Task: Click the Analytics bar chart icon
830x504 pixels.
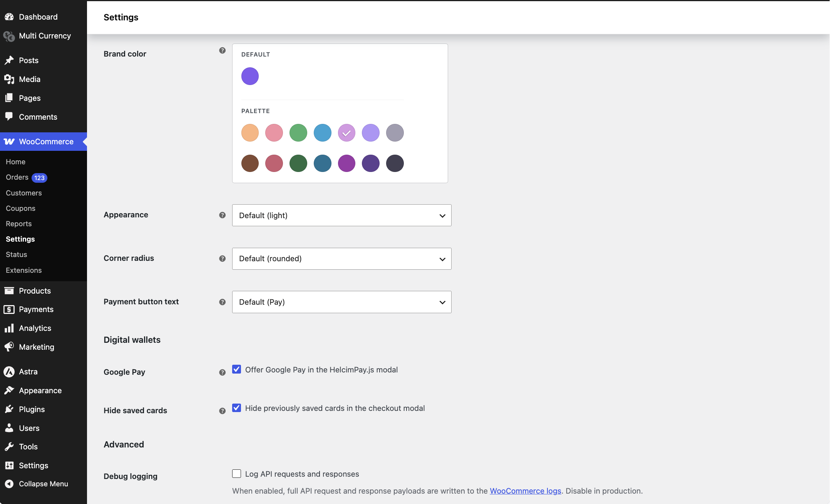Action: (x=9, y=328)
